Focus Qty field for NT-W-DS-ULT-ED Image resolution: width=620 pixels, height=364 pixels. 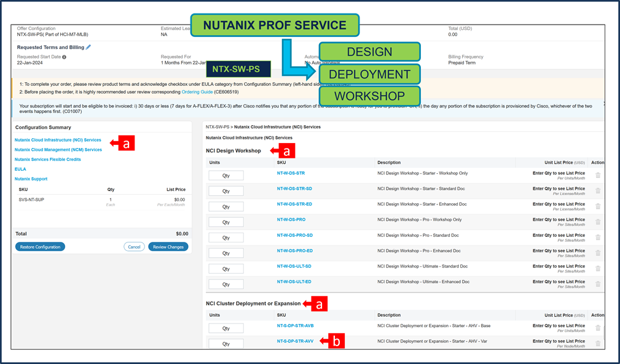tap(226, 284)
